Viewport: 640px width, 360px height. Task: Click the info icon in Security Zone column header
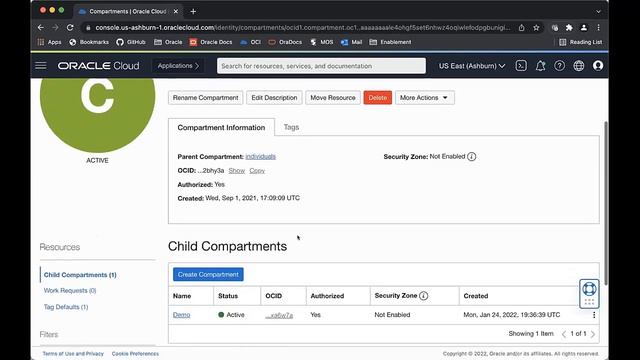coord(424,296)
